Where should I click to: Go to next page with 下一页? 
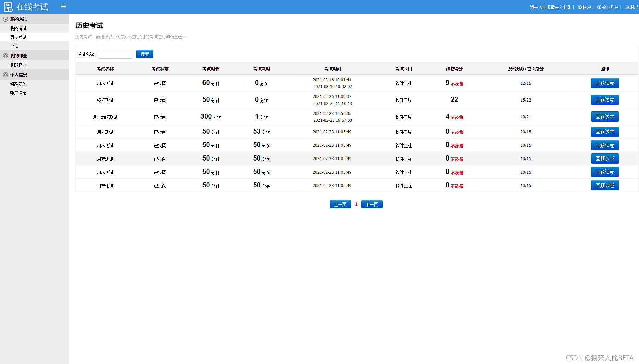(372, 204)
